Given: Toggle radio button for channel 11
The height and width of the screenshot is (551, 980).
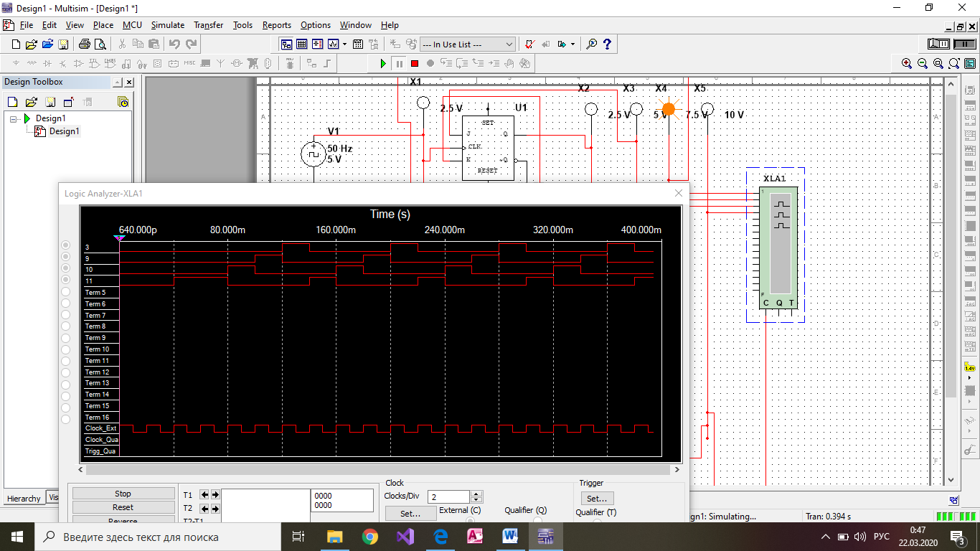Looking at the screenshot, I should [66, 280].
